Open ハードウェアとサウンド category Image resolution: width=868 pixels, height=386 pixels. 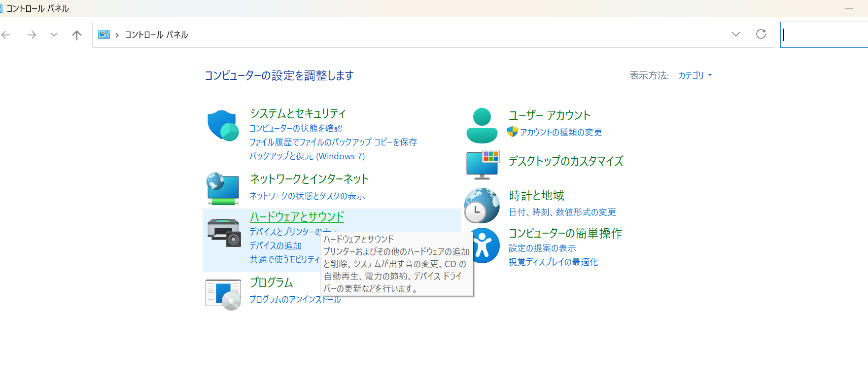tap(297, 216)
